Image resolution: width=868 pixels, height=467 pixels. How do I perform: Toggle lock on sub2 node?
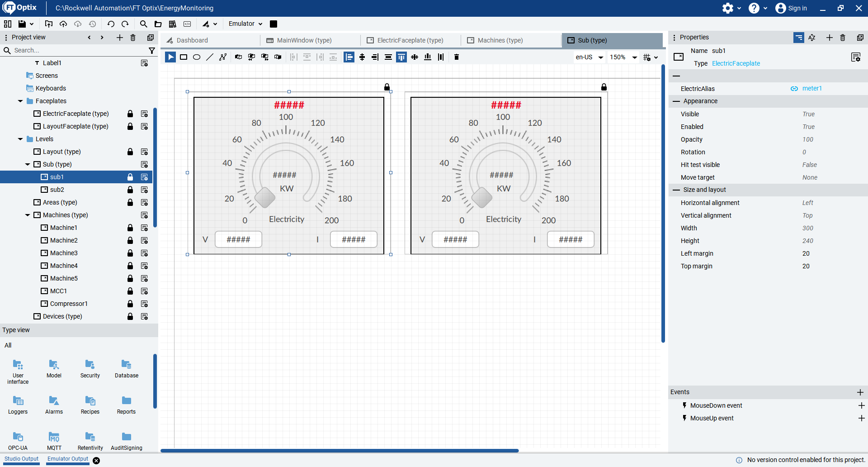click(x=130, y=190)
